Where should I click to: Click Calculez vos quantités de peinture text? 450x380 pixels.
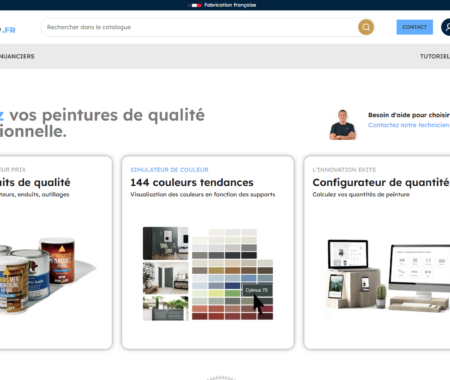click(361, 194)
